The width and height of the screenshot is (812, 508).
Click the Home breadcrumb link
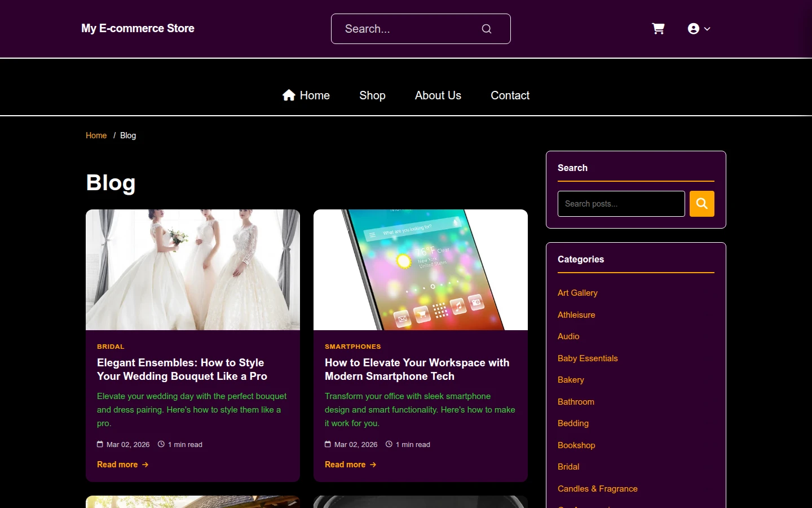tap(96, 135)
